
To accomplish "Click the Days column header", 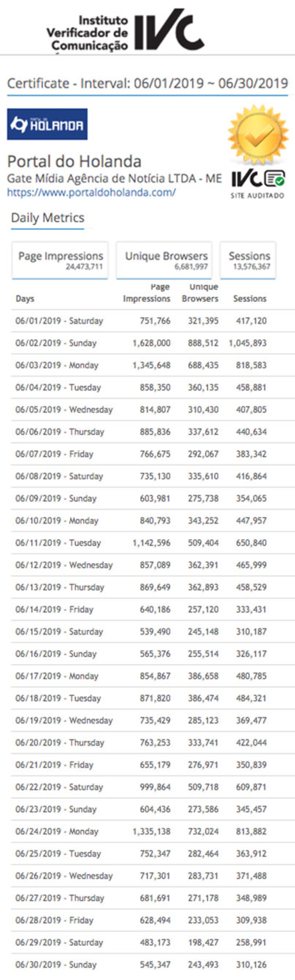I will [x=25, y=299].
